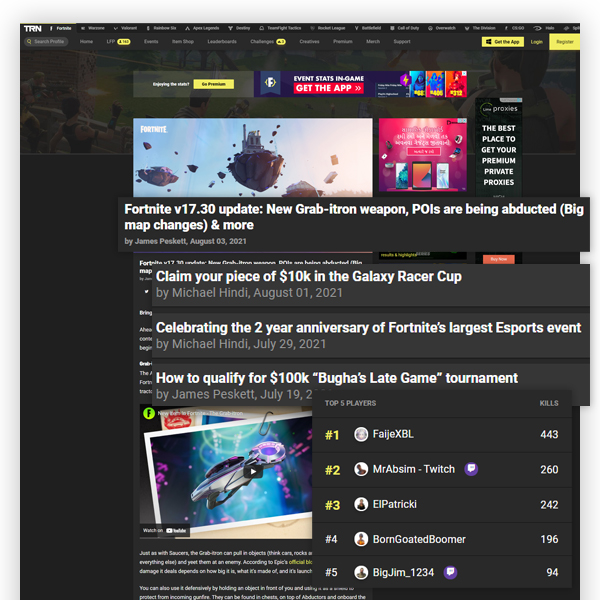Screen dimensions: 600x600
Task: Click FaijeXBL's avatar icon
Action: [361, 434]
